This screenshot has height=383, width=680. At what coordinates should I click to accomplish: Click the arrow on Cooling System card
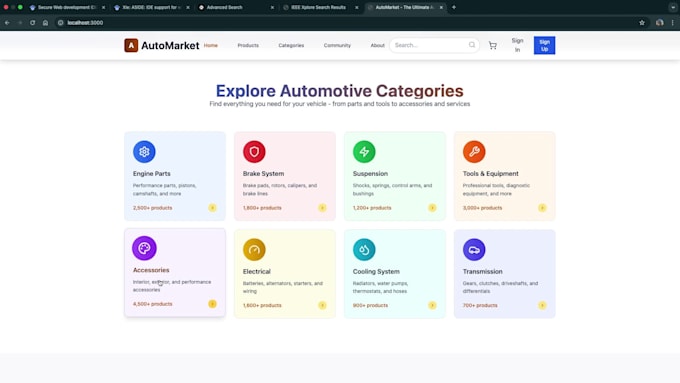point(432,305)
